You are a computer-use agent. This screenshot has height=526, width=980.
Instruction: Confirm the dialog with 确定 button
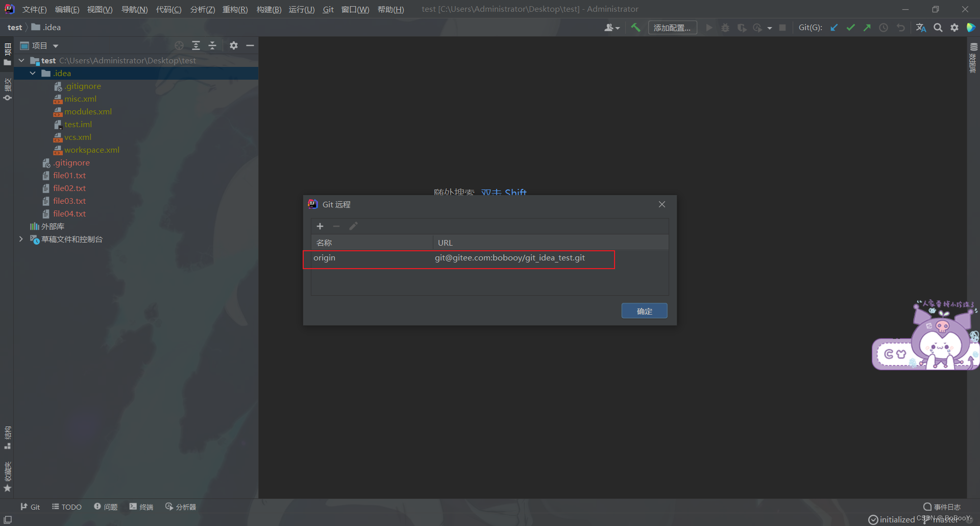(x=644, y=311)
